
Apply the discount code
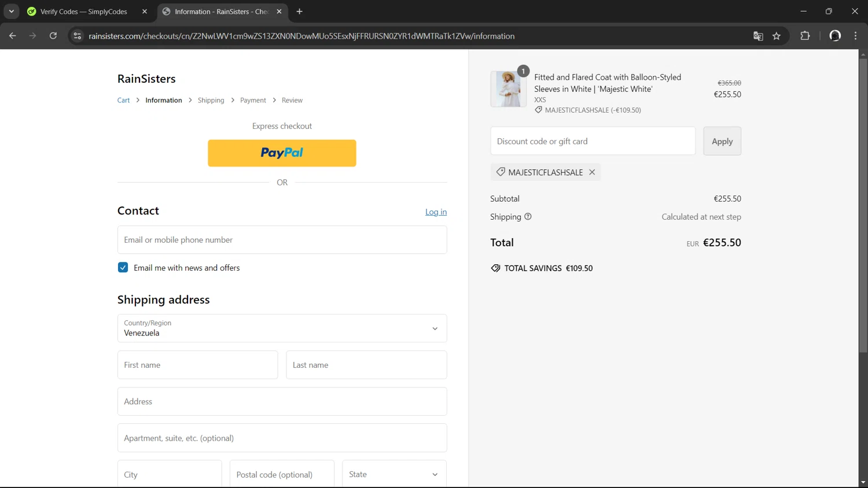[x=722, y=141]
